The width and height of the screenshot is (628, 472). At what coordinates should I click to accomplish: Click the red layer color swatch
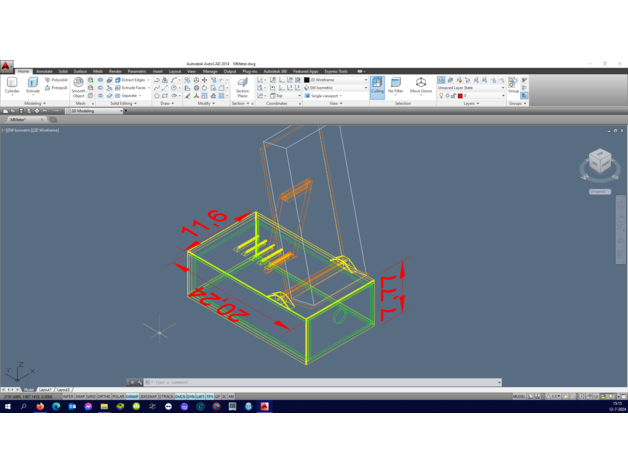click(460, 96)
